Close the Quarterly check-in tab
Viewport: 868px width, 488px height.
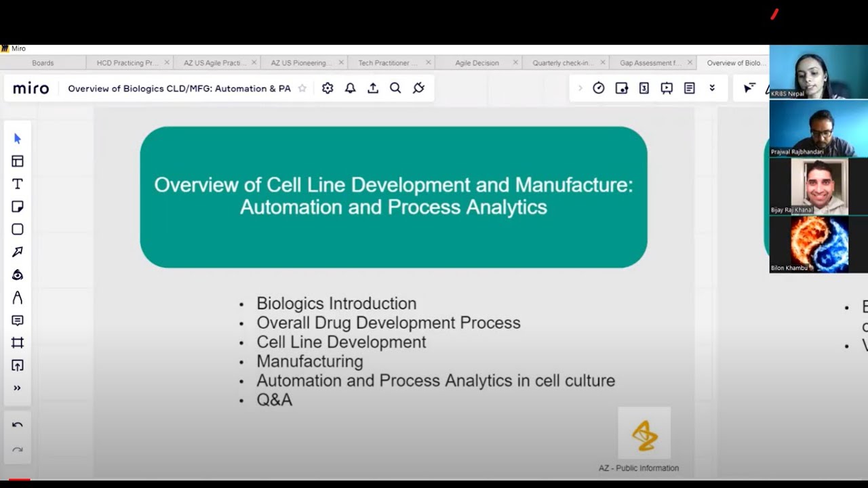[x=603, y=63]
